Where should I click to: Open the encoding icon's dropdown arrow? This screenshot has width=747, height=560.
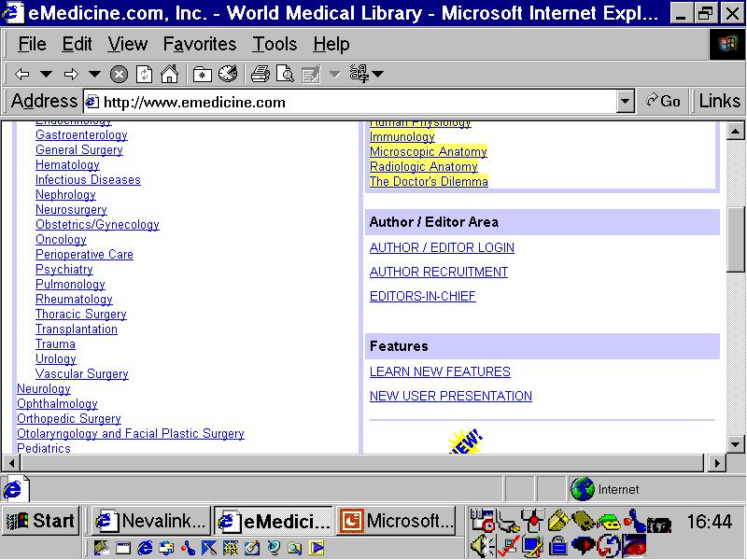coord(378,74)
